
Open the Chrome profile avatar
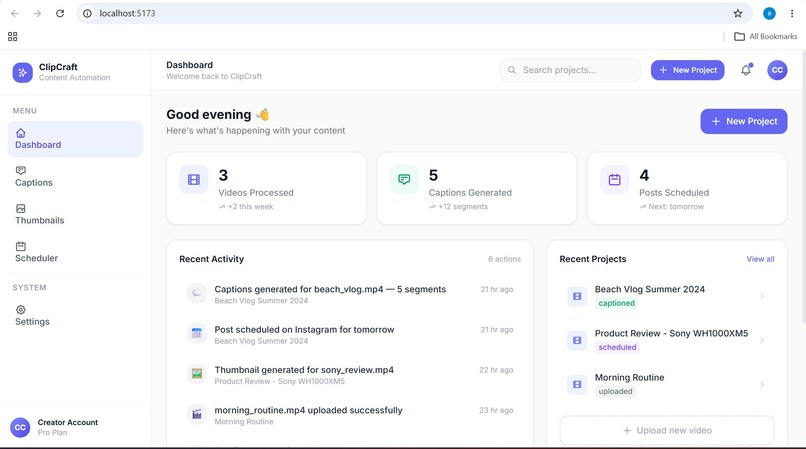(x=769, y=13)
